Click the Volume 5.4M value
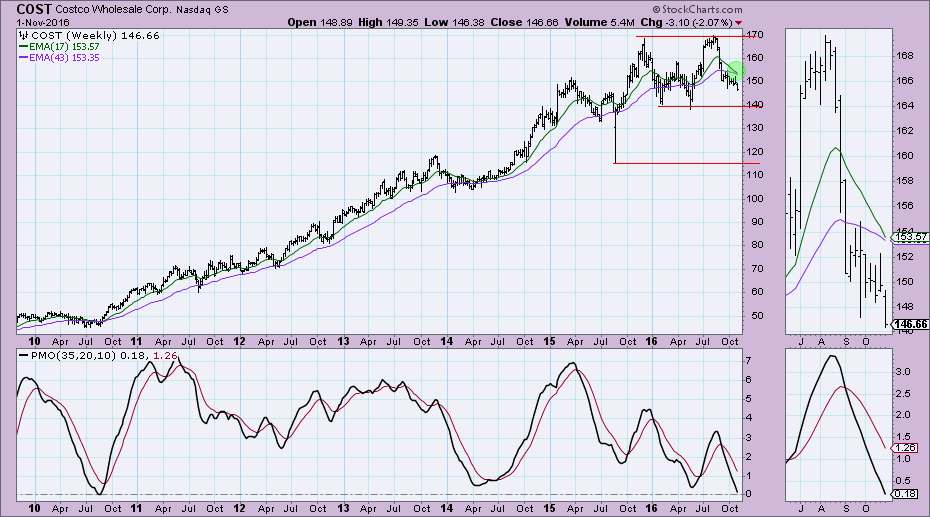This screenshot has width=930, height=517. 600,23
